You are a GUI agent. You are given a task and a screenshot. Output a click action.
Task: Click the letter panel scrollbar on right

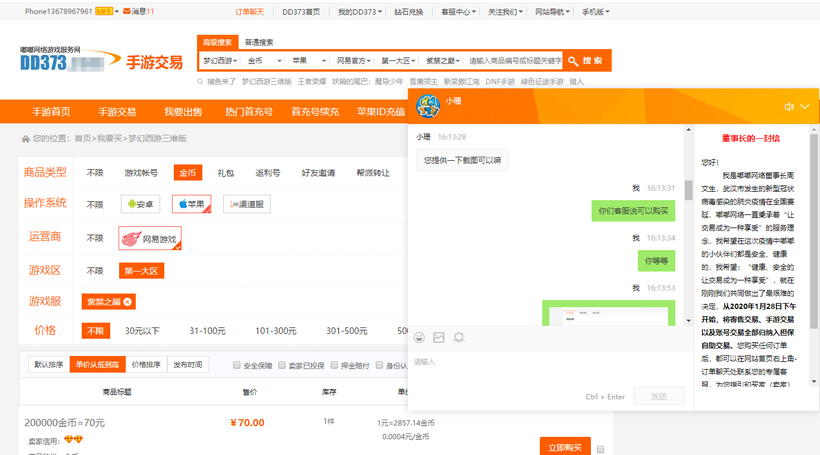tap(813, 230)
